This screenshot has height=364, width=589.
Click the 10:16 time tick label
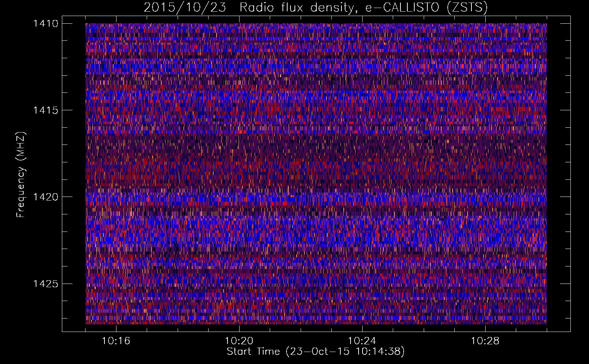point(116,341)
